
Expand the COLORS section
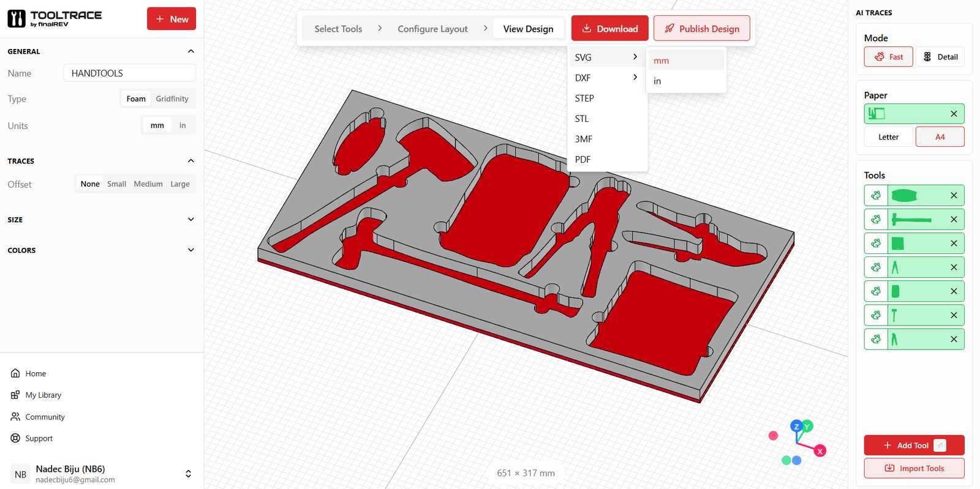coord(190,250)
